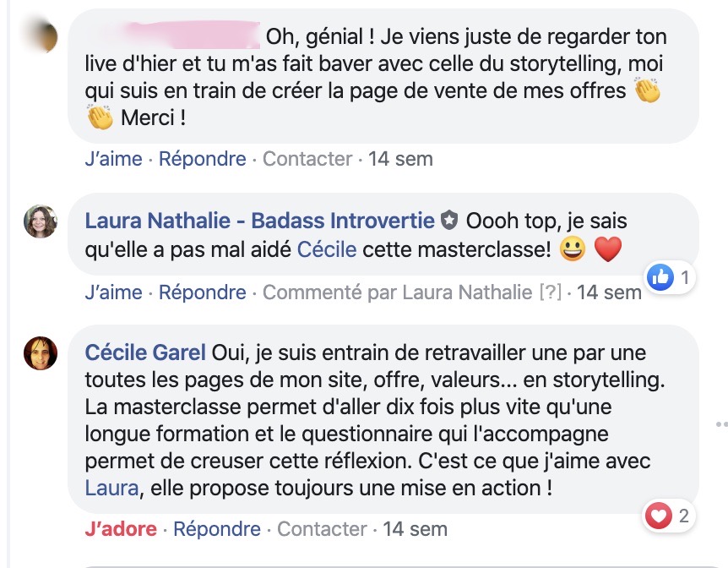Toggle J'aime on Laura Nathalie's comment
Screen dimensions: 728x568
point(113,292)
